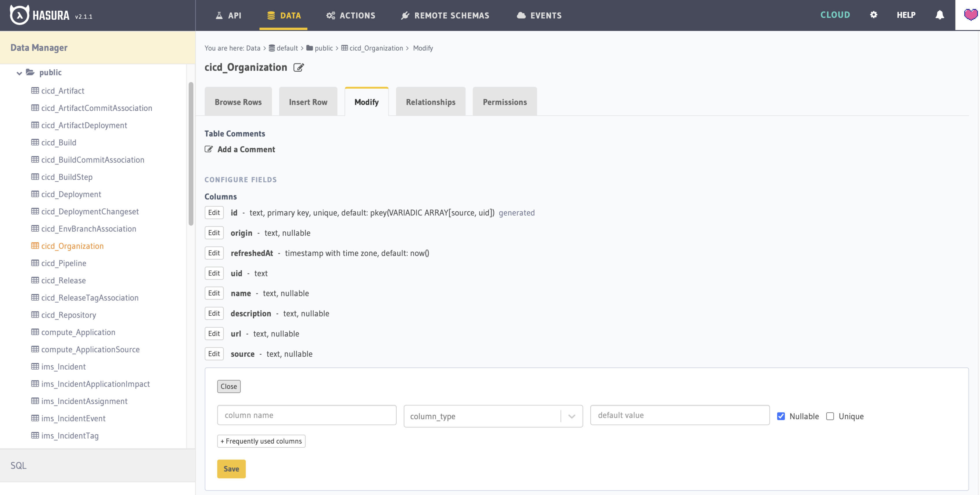Click Edit next to refreshedAt column
Viewport: 980px width, 495px height.
pos(214,253)
